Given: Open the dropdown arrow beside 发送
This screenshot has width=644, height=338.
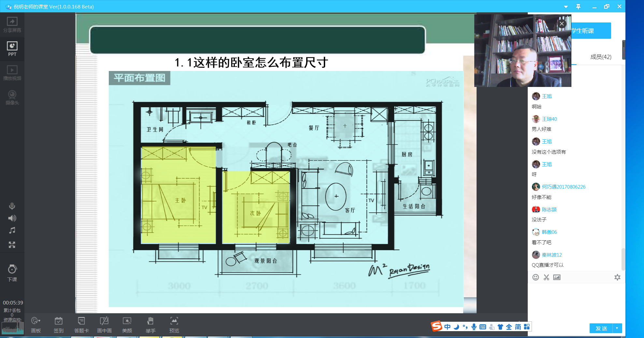Looking at the screenshot, I should [617, 328].
